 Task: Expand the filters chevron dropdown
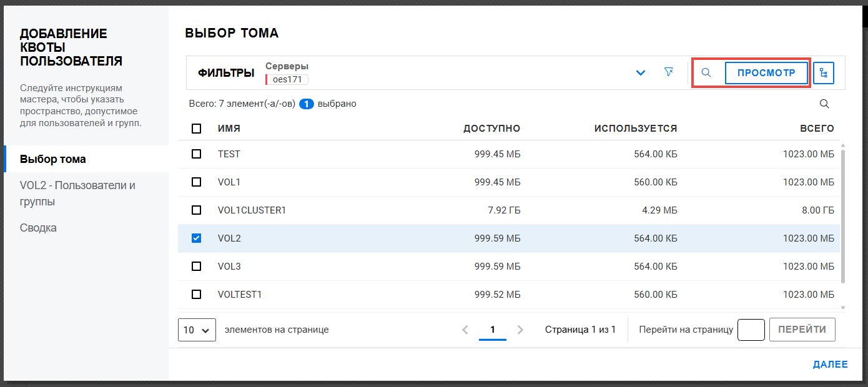tap(640, 73)
